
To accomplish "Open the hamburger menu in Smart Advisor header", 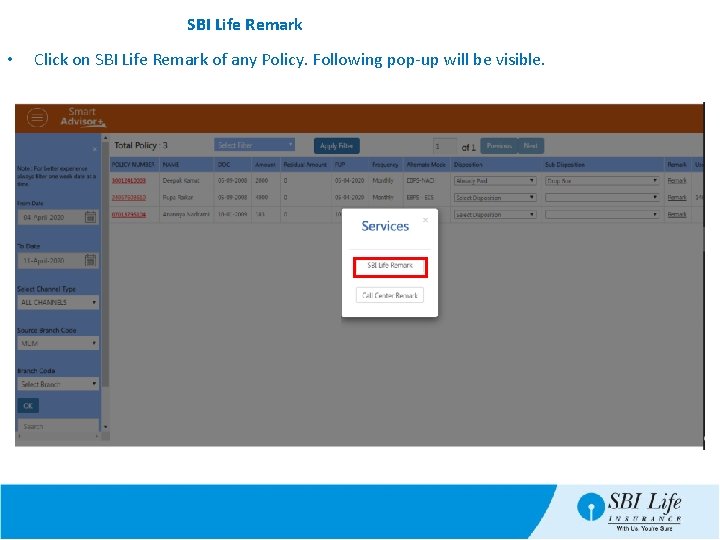I will (x=37, y=118).
